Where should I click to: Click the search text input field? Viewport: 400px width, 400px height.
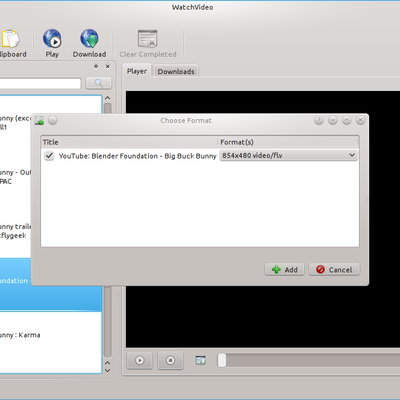40,83
